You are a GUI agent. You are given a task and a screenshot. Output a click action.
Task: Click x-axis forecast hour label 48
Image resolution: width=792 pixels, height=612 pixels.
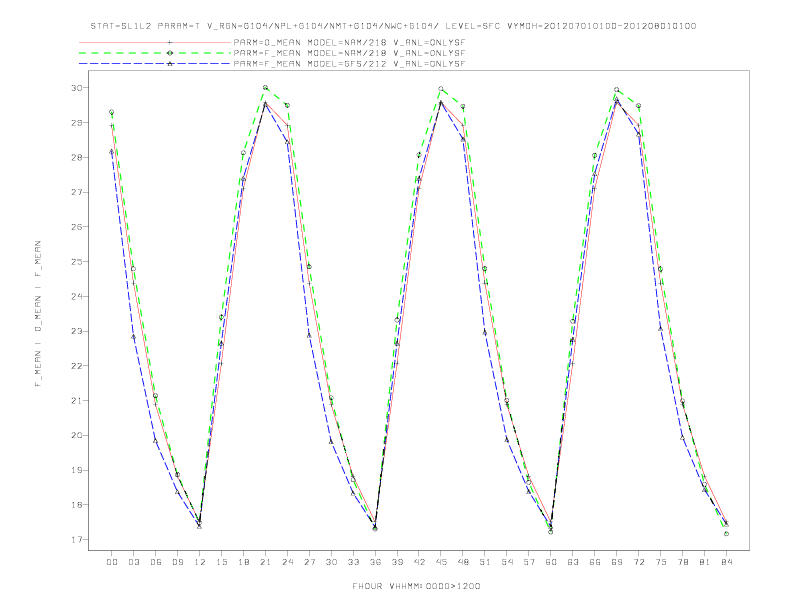pos(463,562)
